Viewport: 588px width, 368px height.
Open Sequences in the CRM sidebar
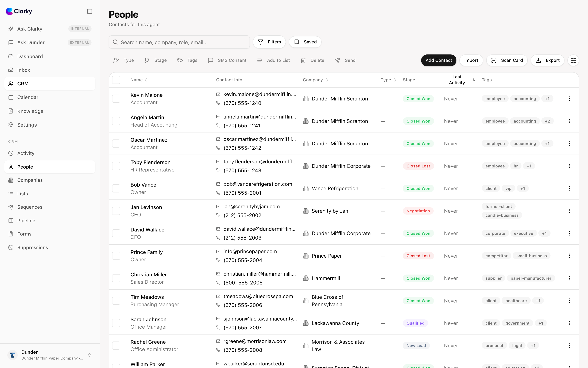[x=50, y=207]
